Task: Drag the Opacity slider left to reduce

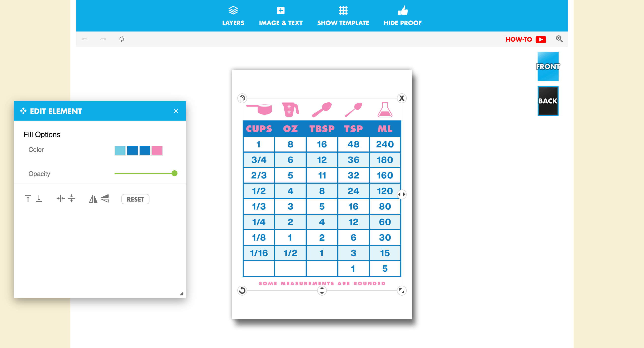Action: point(175,174)
